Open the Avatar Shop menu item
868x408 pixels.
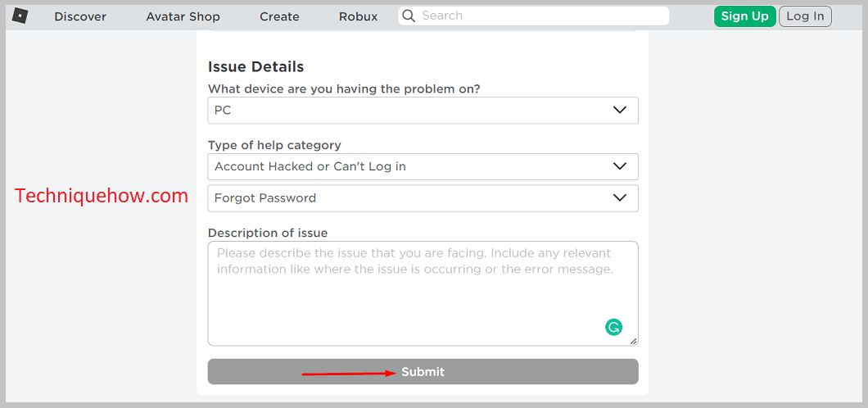[x=183, y=16]
